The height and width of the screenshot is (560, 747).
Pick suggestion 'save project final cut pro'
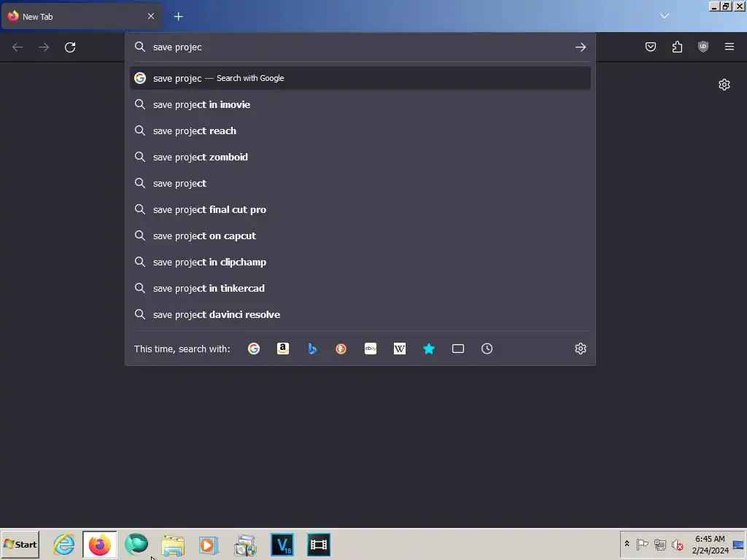360,209
